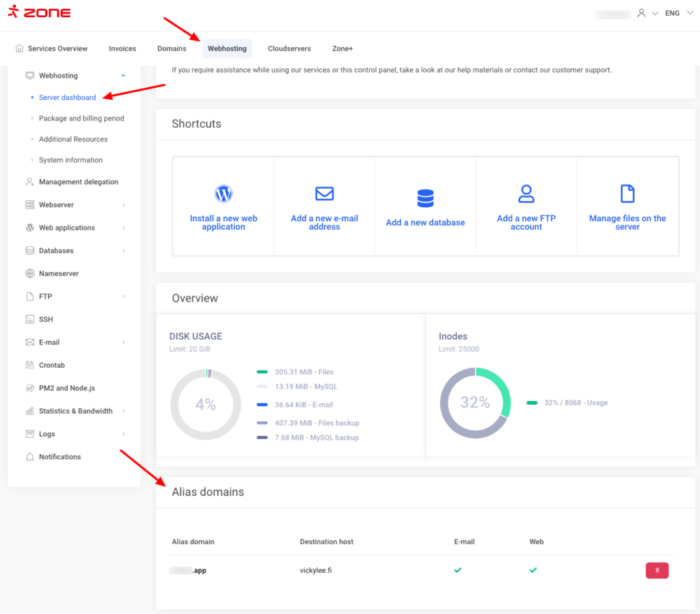Screen dimensions: 700x614
Task: Click the file icon to manage server files
Action: (x=627, y=194)
